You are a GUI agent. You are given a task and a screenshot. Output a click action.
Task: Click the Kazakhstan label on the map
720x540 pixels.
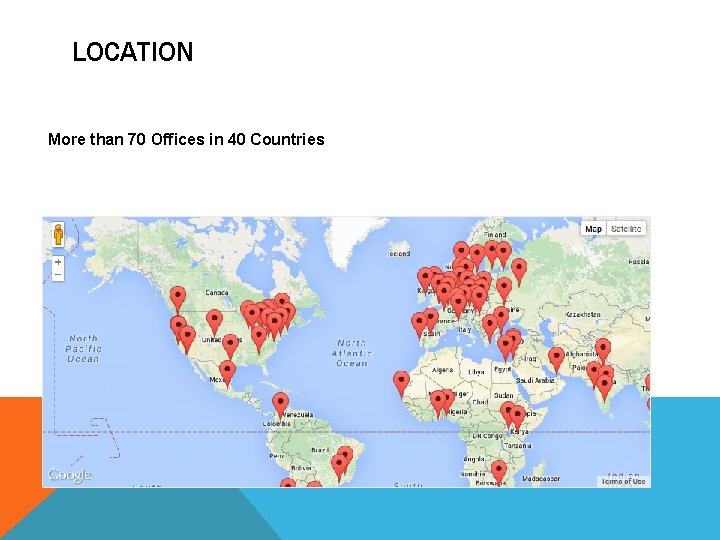(582, 315)
